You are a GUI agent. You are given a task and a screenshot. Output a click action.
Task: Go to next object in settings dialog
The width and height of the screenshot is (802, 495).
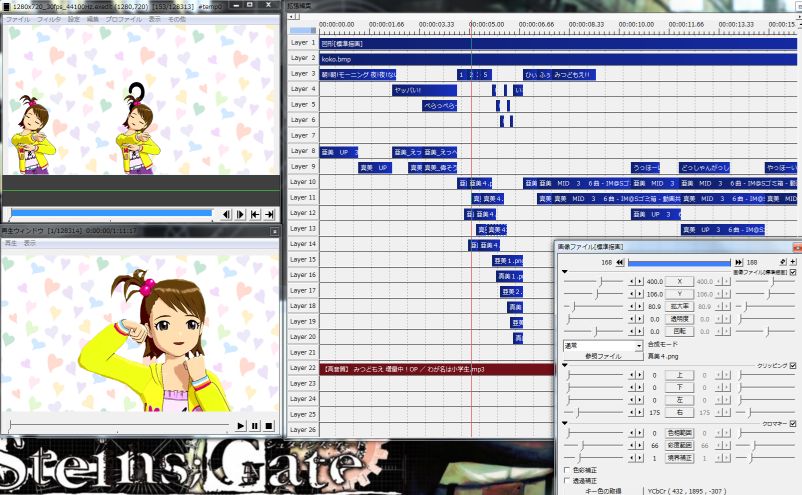click(x=739, y=262)
